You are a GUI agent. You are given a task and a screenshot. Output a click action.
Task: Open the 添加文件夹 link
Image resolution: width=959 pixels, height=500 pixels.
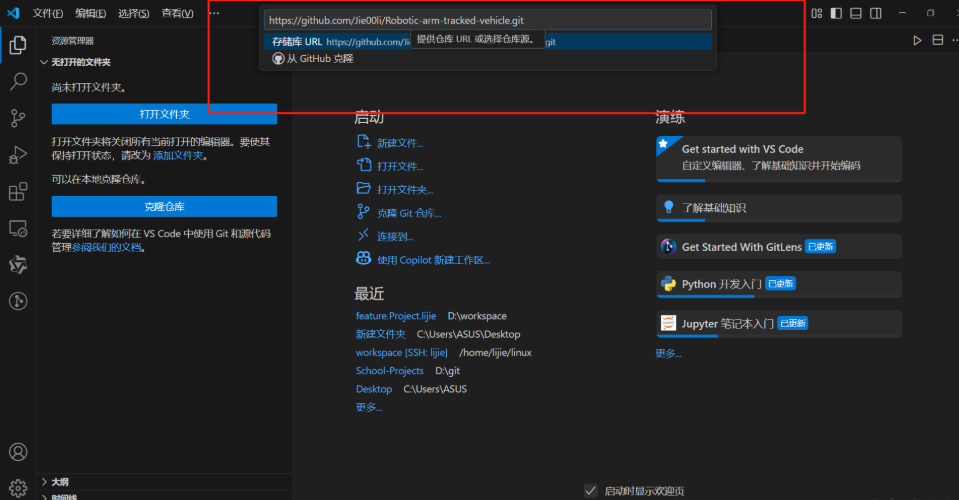(178, 155)
